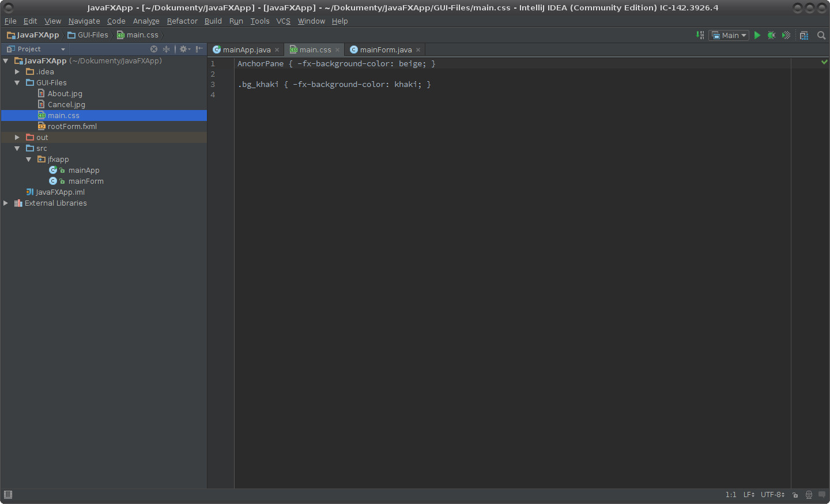Open the Code menu
Viewport: 830px width, 504px height.
[x=116, y=21]
